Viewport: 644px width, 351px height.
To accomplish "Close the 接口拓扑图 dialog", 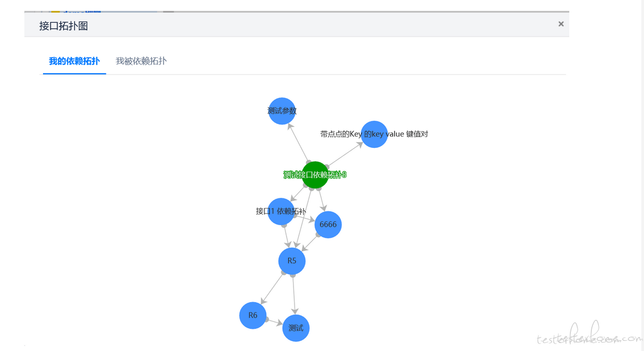I will (x=561, y=24).
